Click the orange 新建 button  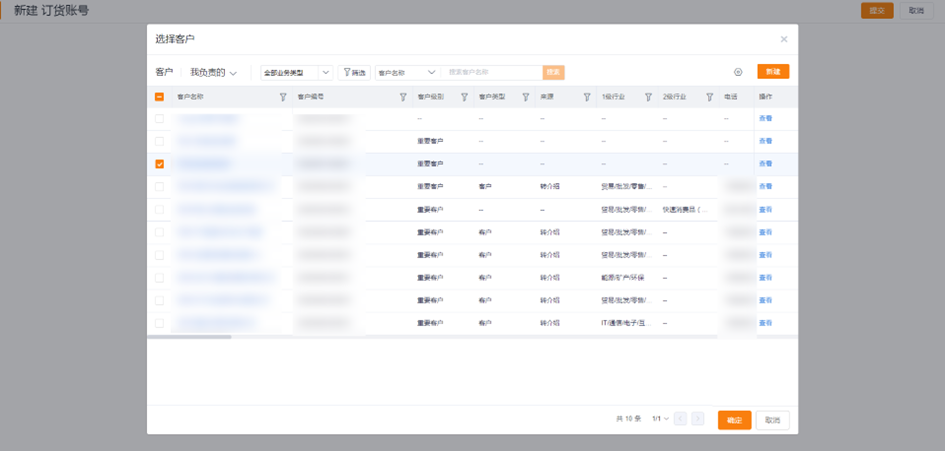(x=773, y=72)
